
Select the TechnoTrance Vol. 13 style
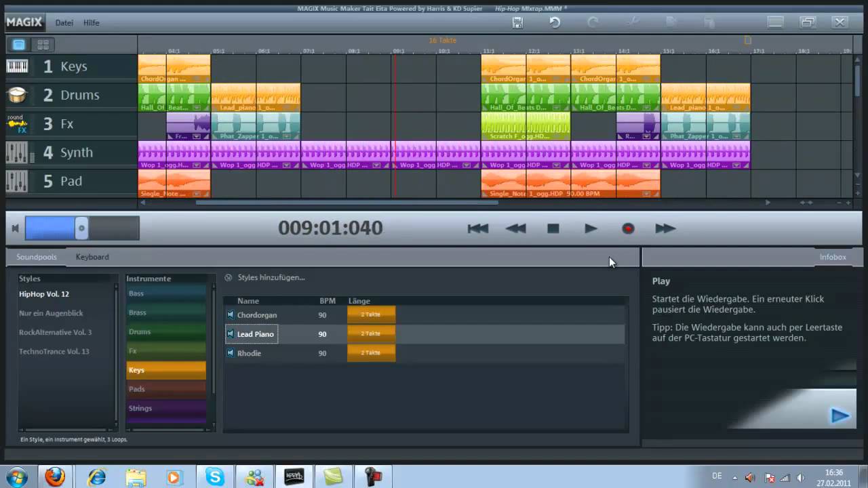[55, 351]
